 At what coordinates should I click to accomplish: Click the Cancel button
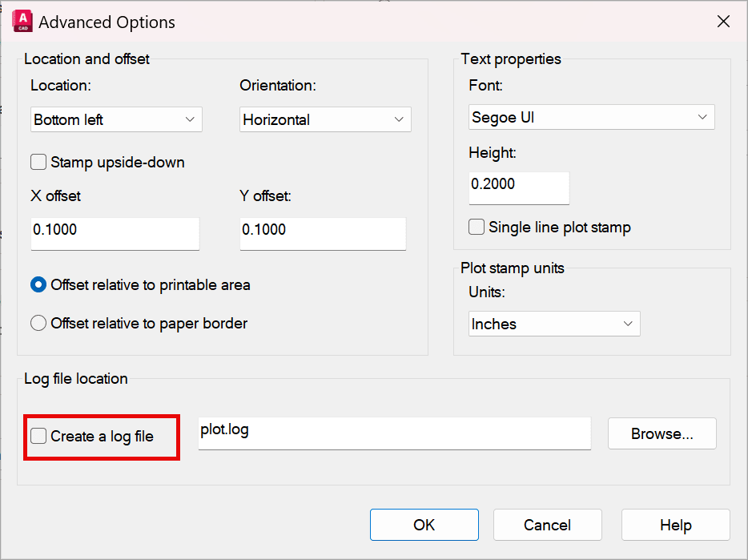click(548, 525)
